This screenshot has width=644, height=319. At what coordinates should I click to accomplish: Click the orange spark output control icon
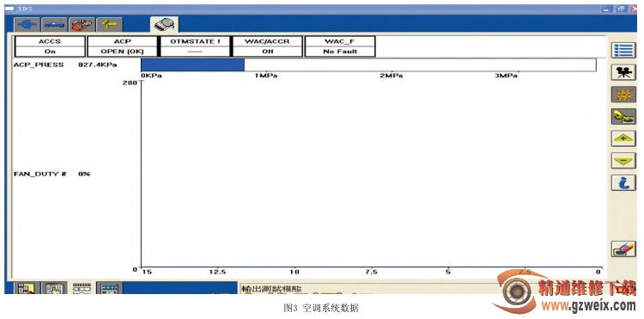623,95
